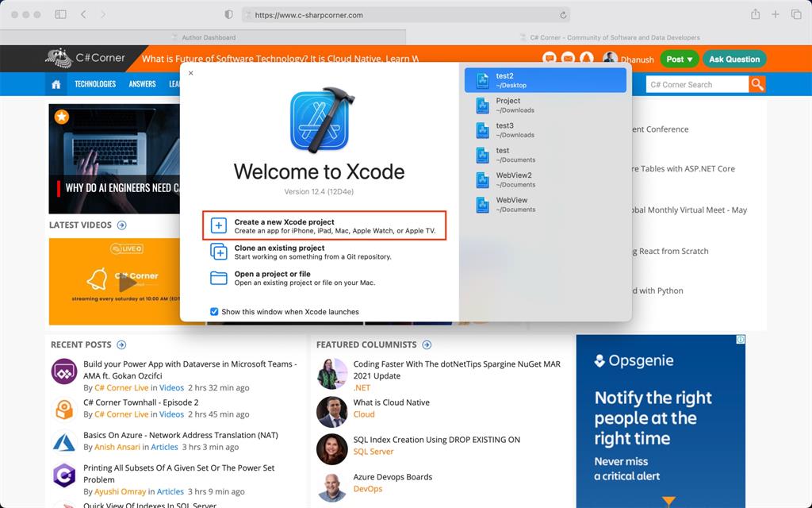Select recent project test3 in Downloads

point(546,130)
